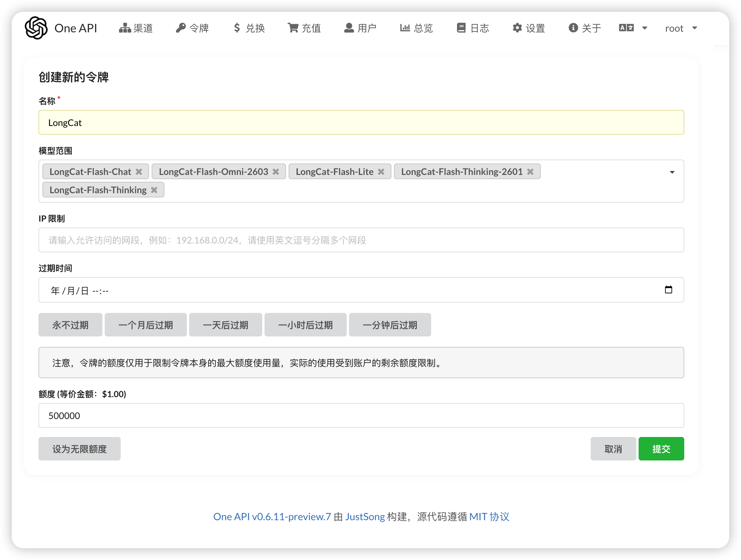Remove the LongCat-Flash-Lite tag
This screenshot has height=560, width=741.
381,172
